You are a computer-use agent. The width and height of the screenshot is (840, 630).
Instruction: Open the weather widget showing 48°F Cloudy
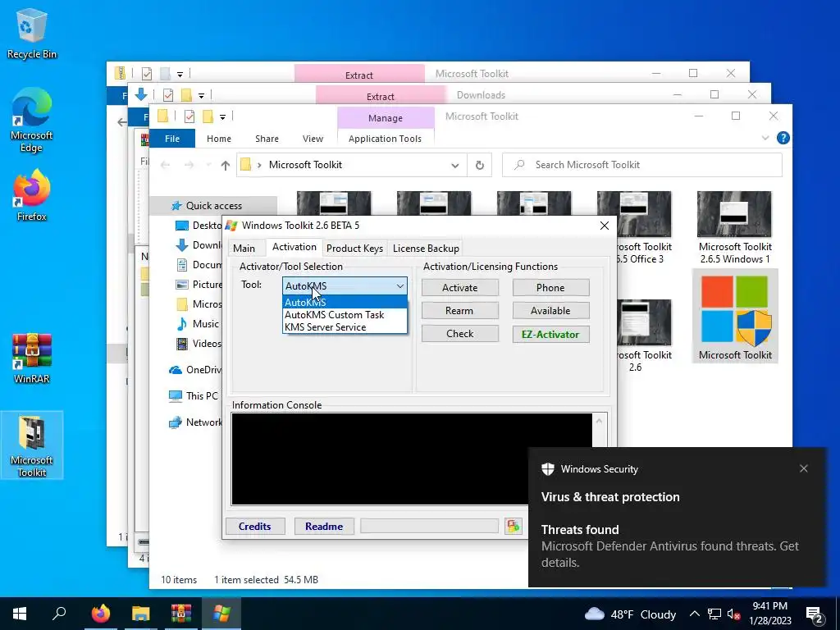click(630, 614)
